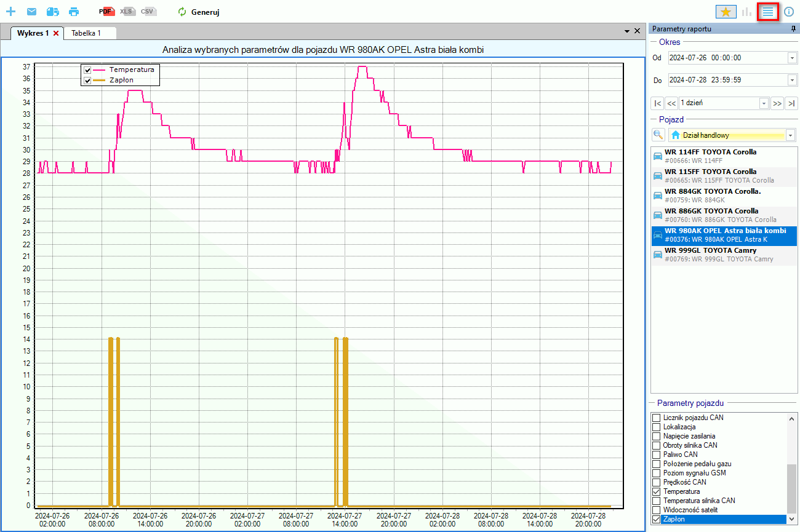Click the save report disk icon
The width and height of the screenshot is (800, 532).
click(53, 12)
